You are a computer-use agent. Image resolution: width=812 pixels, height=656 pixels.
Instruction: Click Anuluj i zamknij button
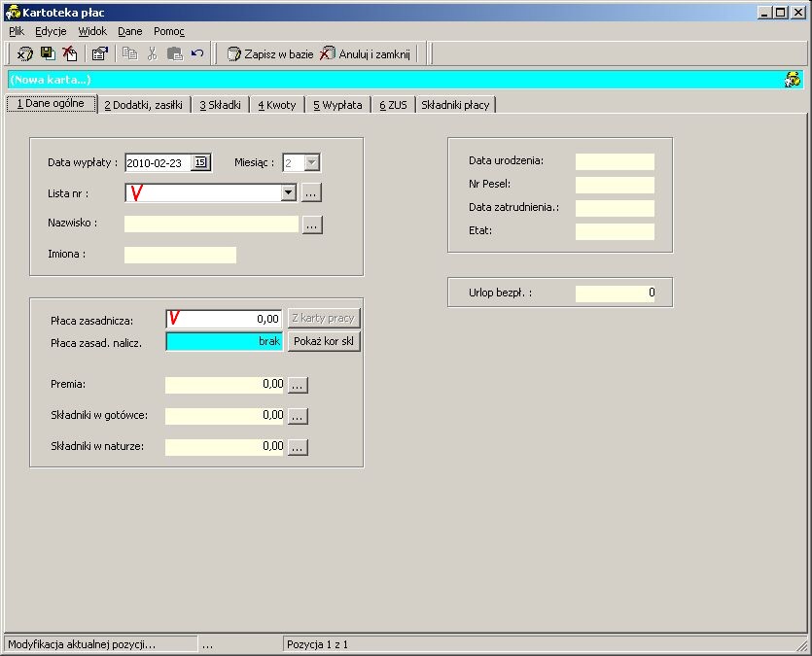(365, 53)
